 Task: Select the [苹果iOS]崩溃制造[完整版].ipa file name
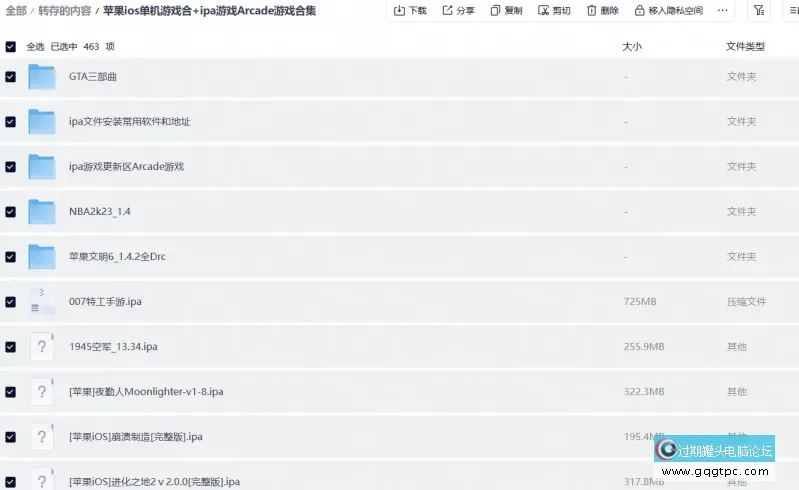(136, 437)
